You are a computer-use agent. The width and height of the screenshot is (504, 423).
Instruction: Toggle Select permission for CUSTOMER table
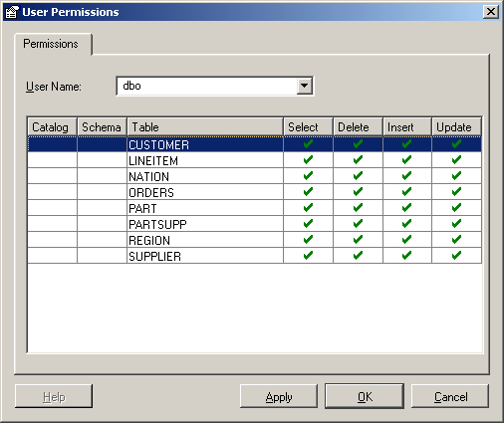tap(308, 144)
